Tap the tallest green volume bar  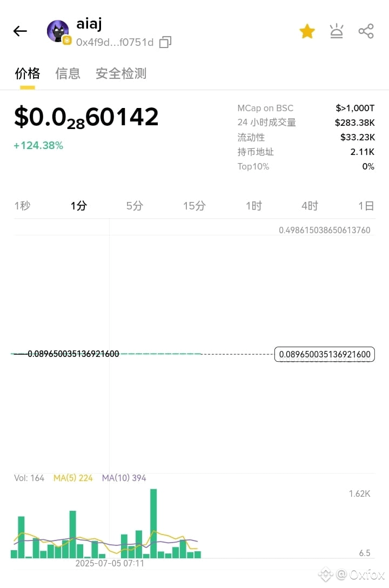(x=153, y=523)
